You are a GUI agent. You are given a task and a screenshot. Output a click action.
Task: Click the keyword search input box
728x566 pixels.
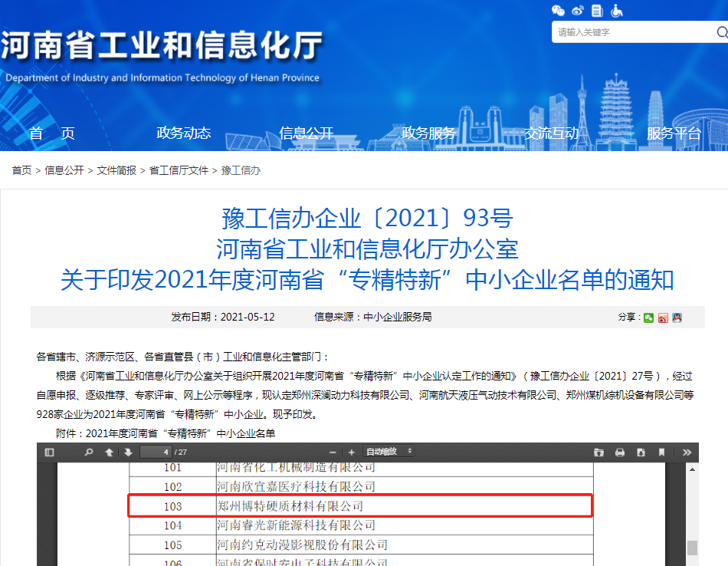[x=632, y=32]
